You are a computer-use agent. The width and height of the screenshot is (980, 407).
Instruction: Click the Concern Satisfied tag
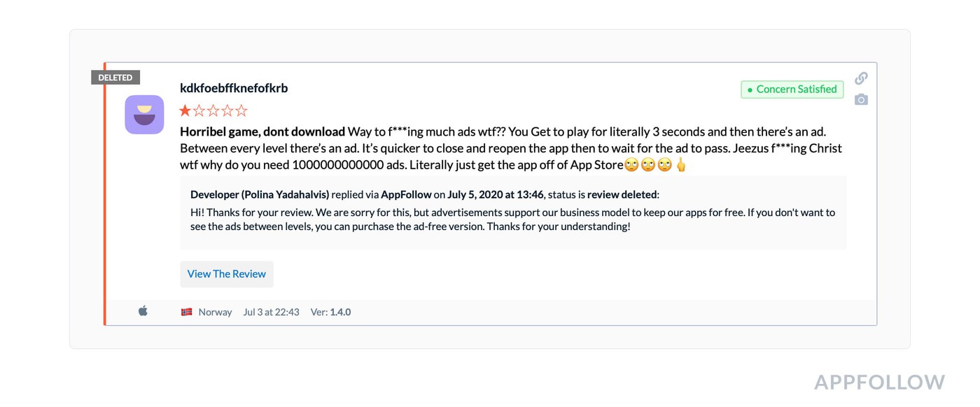coord(792,90)
